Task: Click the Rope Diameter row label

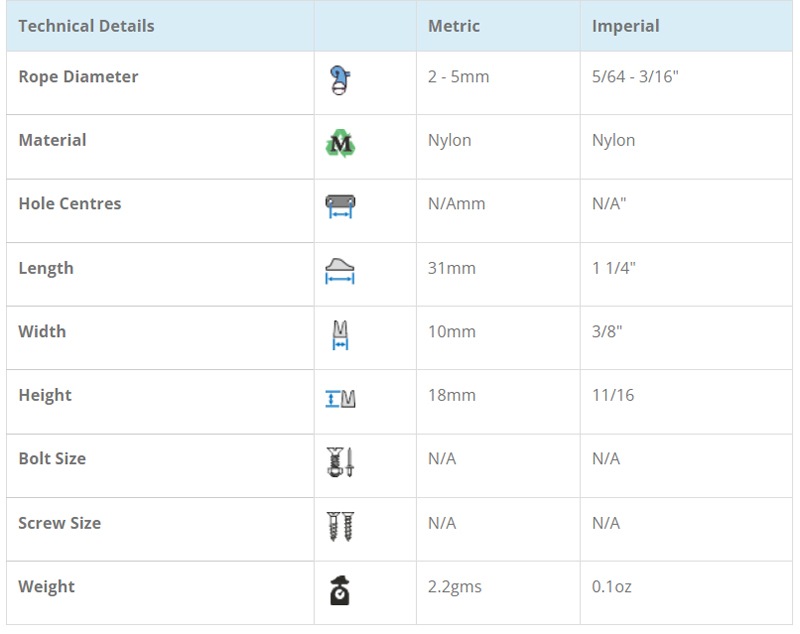Action: click(x=78, y=77)
